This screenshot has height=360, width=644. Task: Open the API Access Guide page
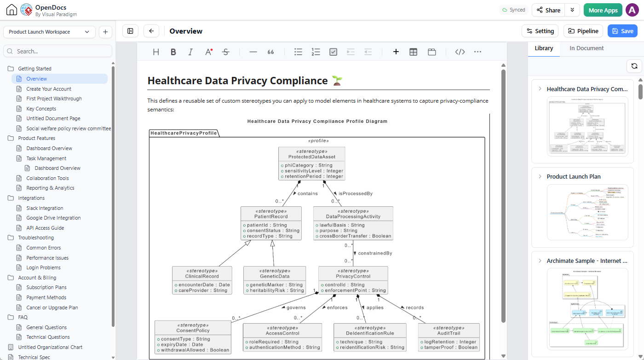(x=45, y=228)
